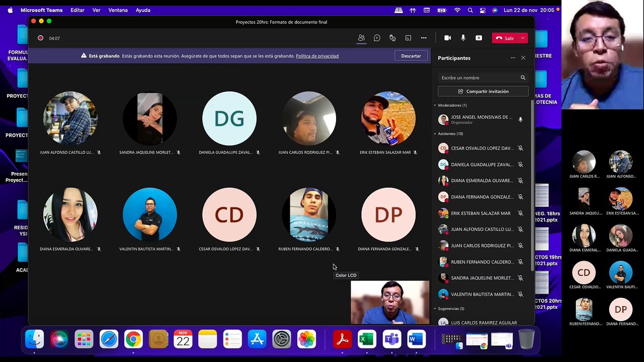644x362 pixels.
Task: Open breakout rooms icon in toolbar
Action: (x=408, y=38)
